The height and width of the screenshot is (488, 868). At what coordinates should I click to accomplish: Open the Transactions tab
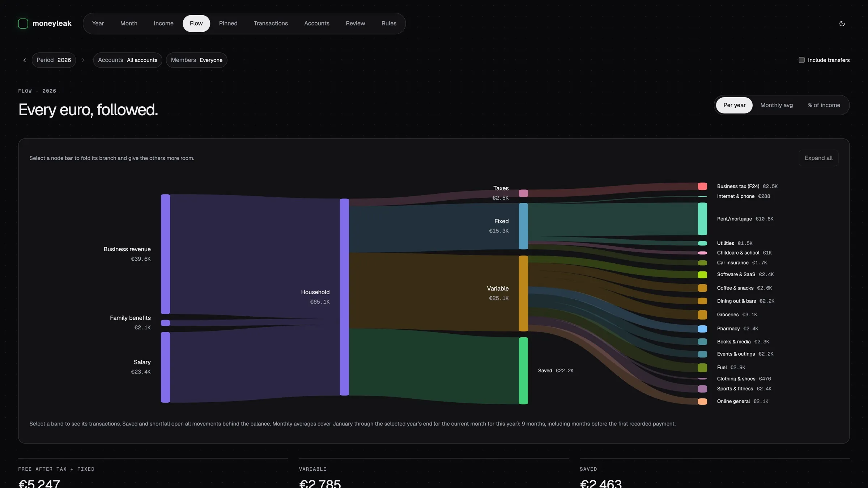pos(271,23)
